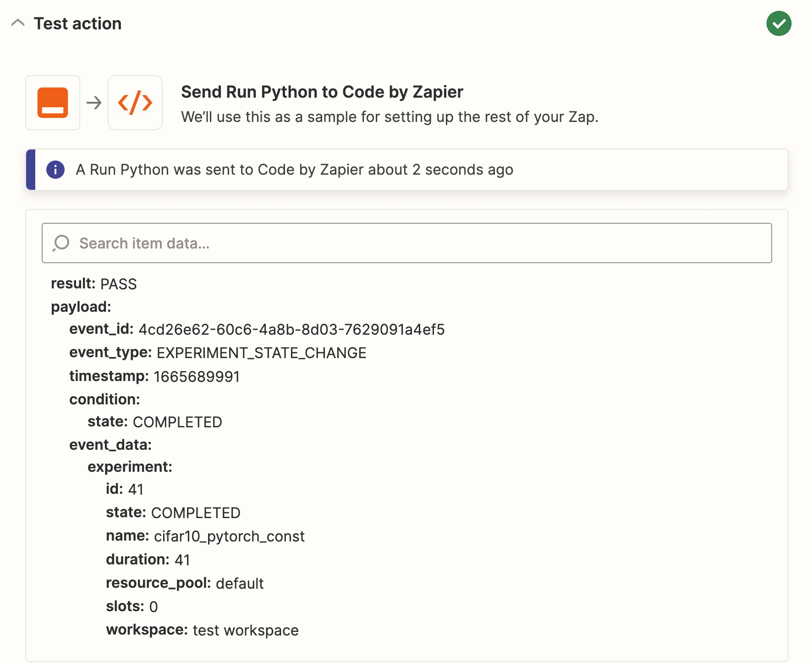Screen dimensions: 812x663
Task: Click the orange webhook trigger app icon
Action: click(53, 103)
